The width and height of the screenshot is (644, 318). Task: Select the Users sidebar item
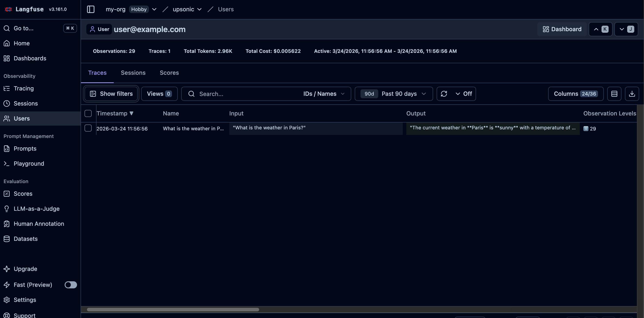click(40, 118)
